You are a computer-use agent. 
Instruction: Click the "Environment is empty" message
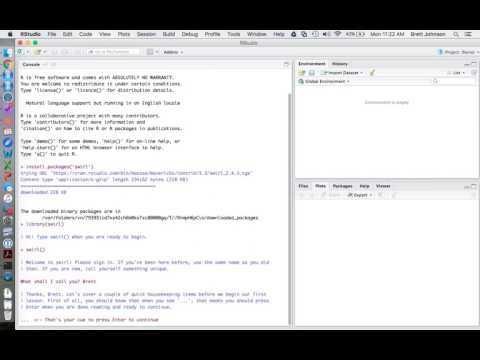coord(387,102)
